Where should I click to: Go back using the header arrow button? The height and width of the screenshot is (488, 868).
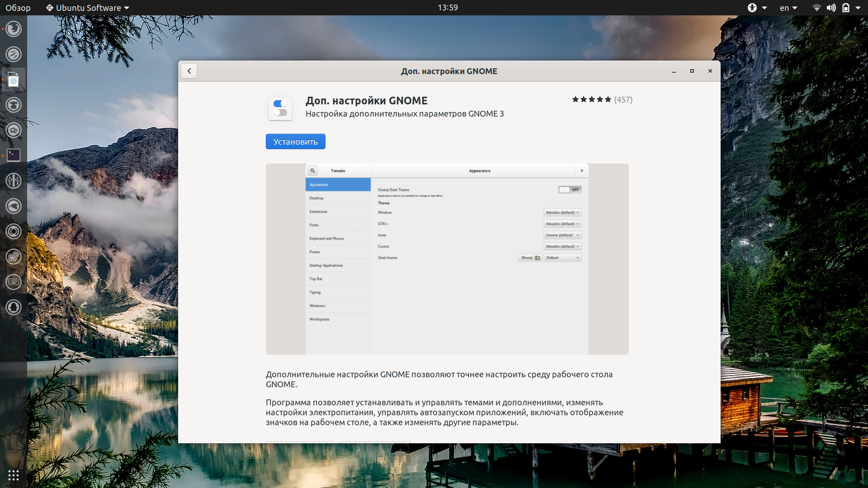pos(189,71)
